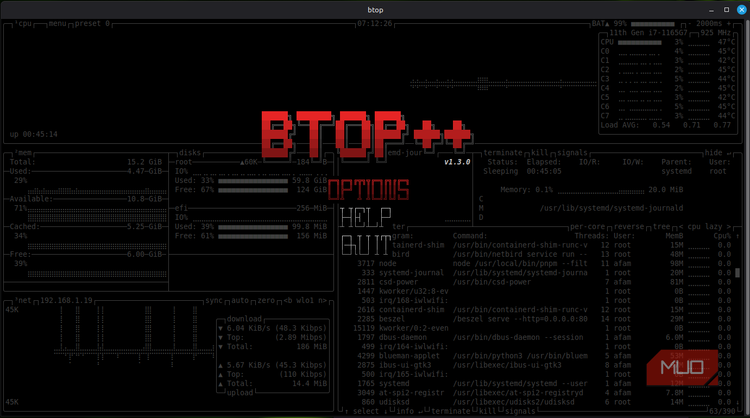Image resolution: width=750 pixels, height=418 pixels.
Task: Click the down arrow below the process scrollbar
Action: 738,402
